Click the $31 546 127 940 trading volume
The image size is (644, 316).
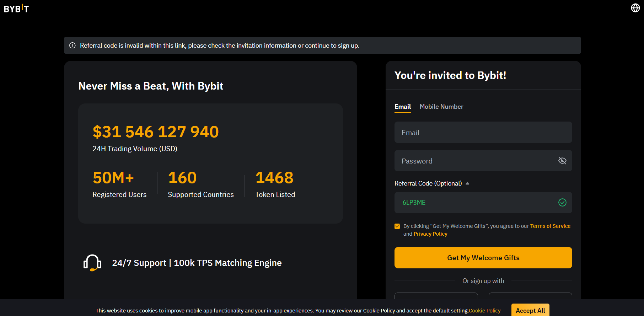pos(156,132)
